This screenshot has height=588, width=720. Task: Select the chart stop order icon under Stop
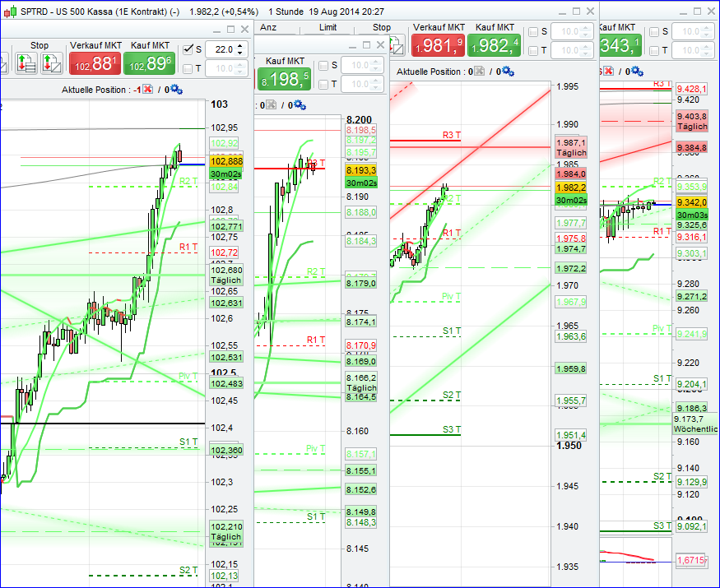[53, 63]
